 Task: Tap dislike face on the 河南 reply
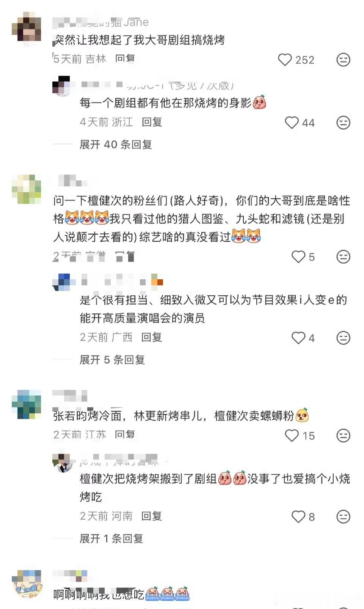[x=343, y=516]
